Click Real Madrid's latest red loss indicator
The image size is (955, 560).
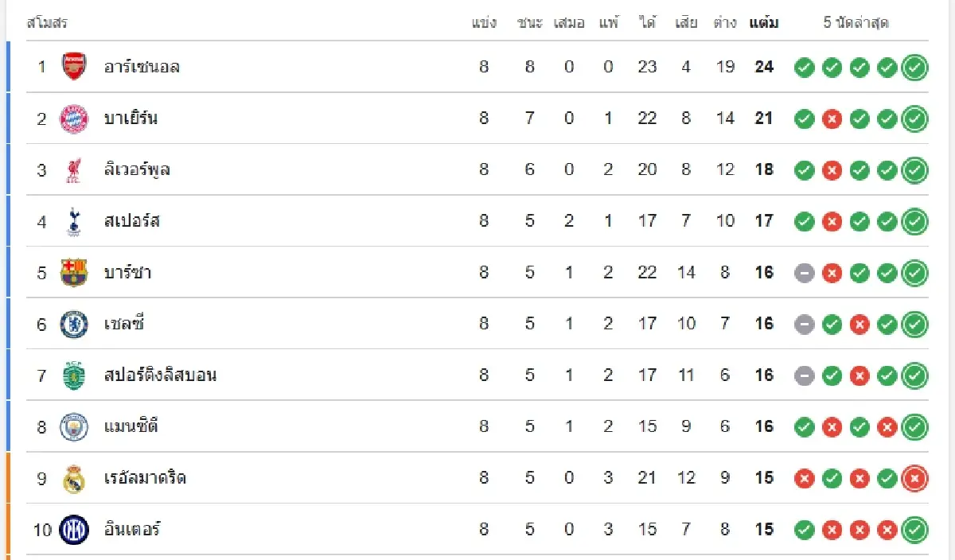click(x=915, y=479)
